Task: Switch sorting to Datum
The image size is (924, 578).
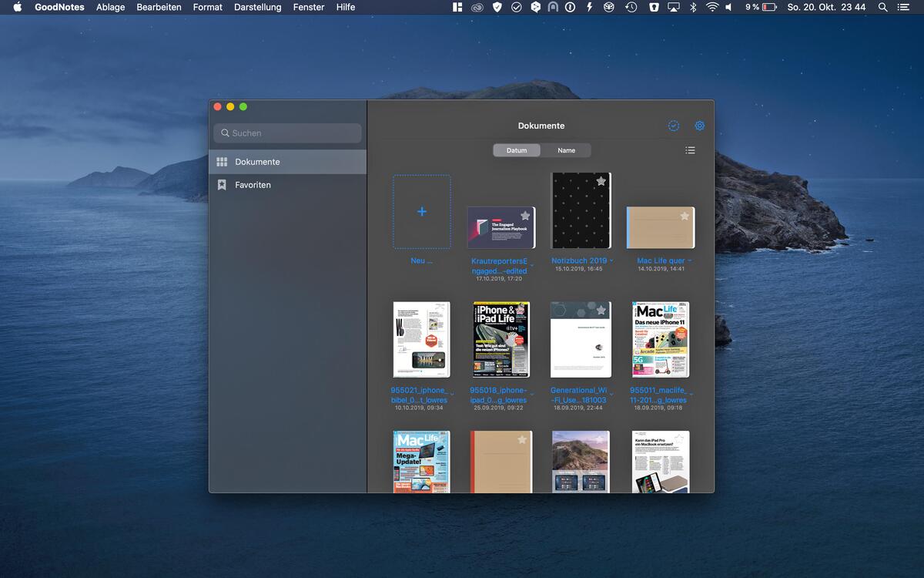Action: click(517, 150)
